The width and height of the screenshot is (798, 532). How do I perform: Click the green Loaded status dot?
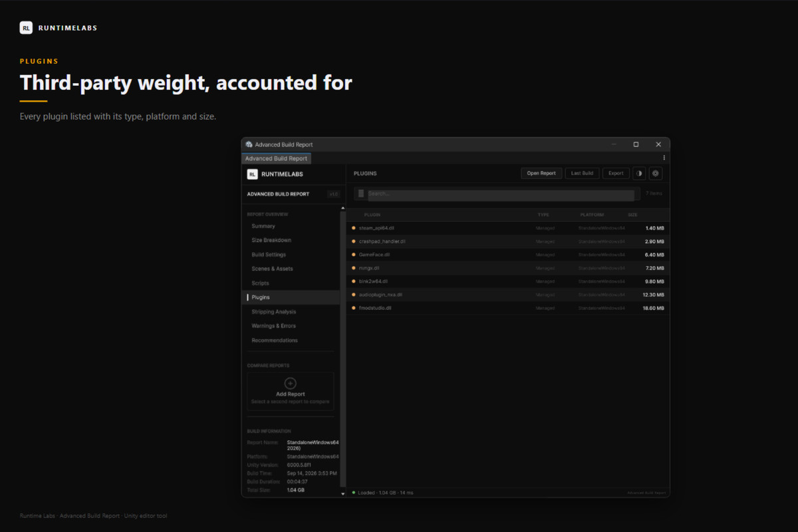tap(352, 493)
